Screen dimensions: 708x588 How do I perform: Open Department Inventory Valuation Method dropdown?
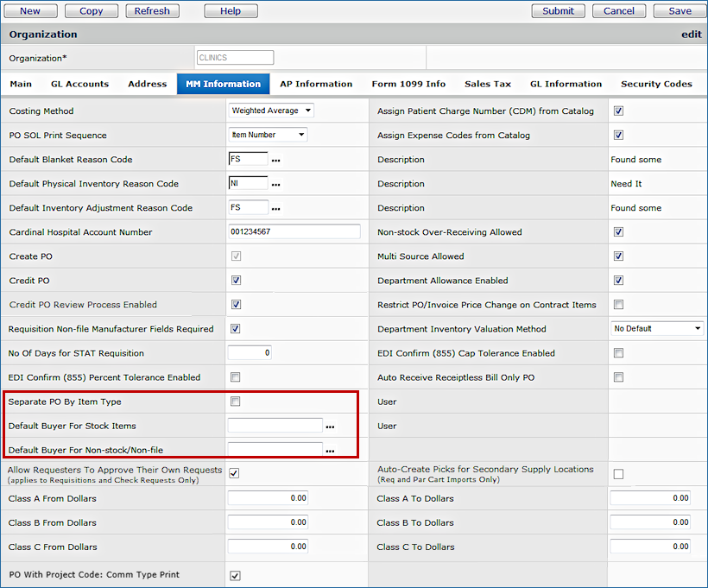pos(657,329)
